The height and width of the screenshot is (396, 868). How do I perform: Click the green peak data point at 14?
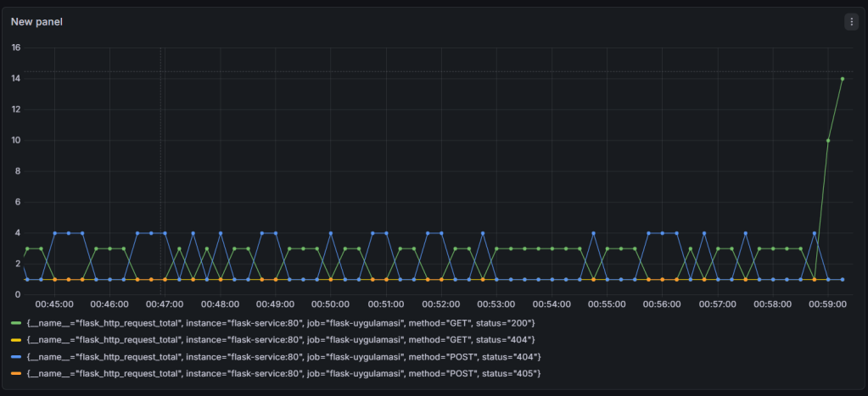(x=842, y=79)
